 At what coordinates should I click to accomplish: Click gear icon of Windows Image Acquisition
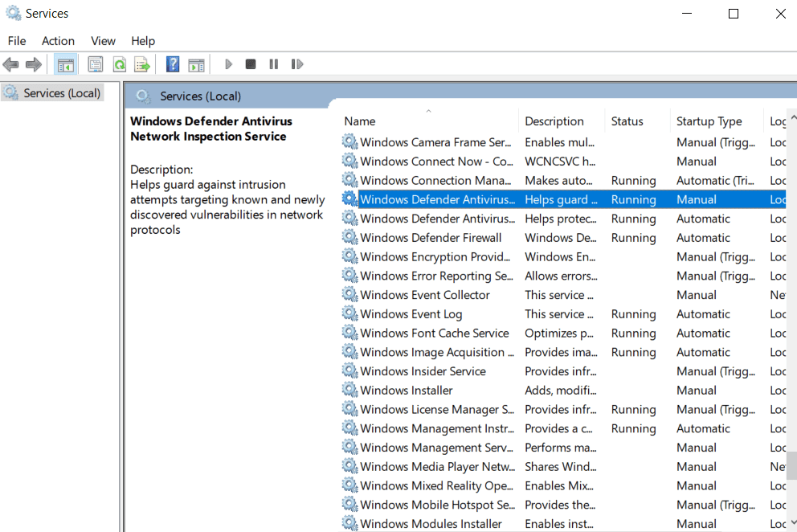[349, 351]
